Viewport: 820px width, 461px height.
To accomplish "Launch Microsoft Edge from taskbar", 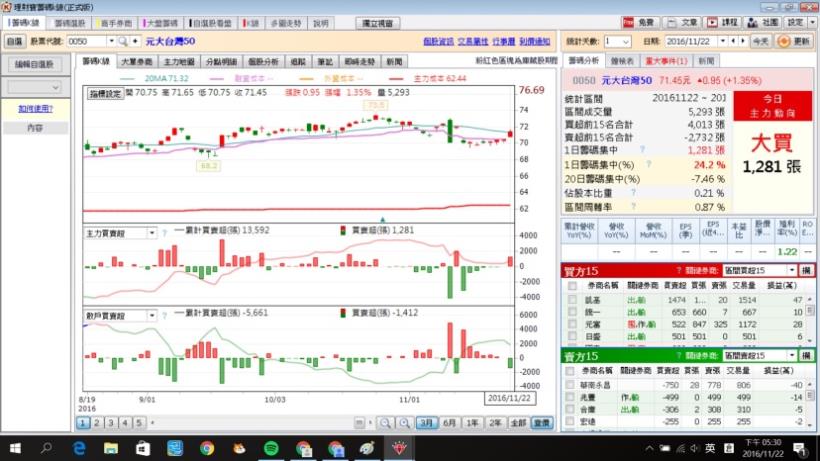I will click(x=79, y=448).
